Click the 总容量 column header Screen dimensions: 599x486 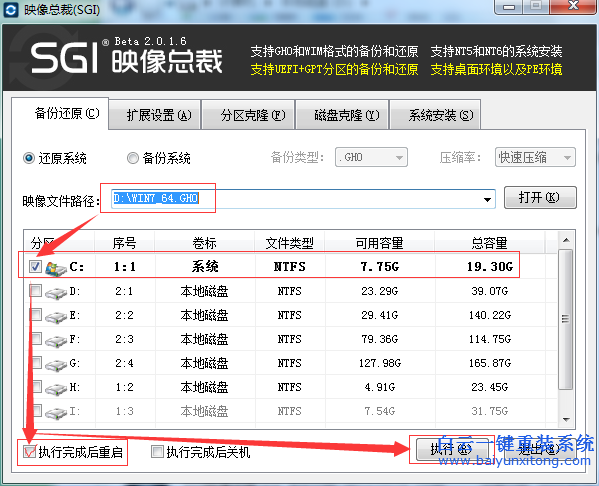[x=489, y=243]
